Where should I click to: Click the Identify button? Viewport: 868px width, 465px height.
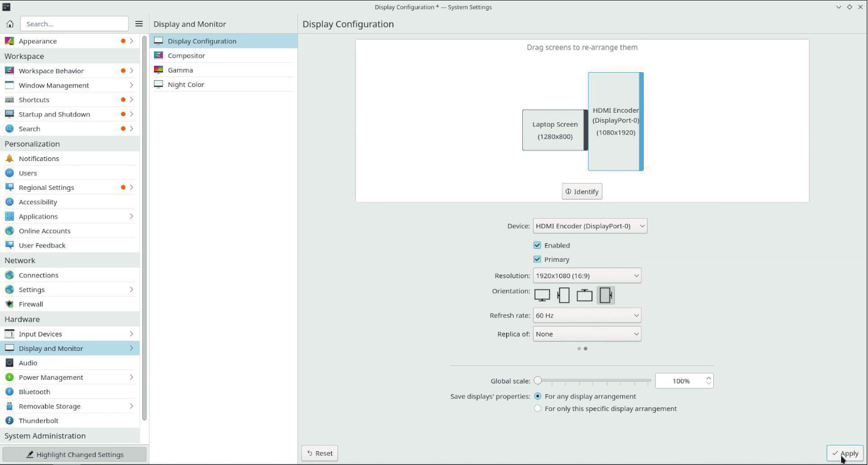(582, 192)
